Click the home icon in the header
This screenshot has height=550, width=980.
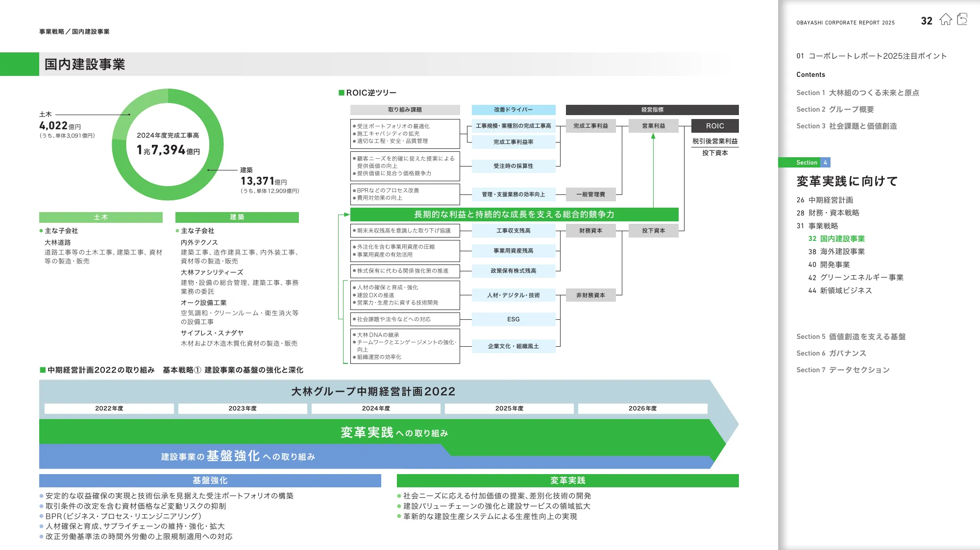[x=945, y=20]
